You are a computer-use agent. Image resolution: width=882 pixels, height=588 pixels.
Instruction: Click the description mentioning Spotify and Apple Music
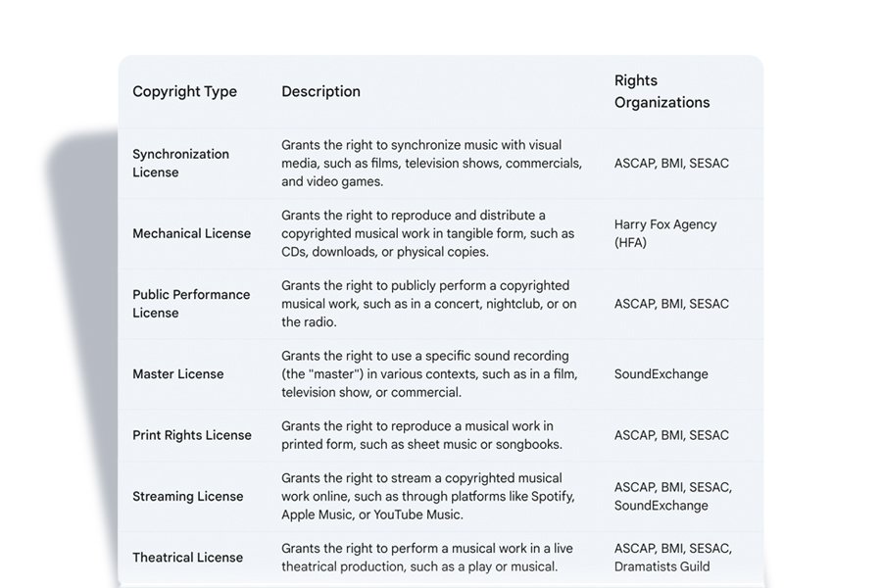tap(427, 497)
